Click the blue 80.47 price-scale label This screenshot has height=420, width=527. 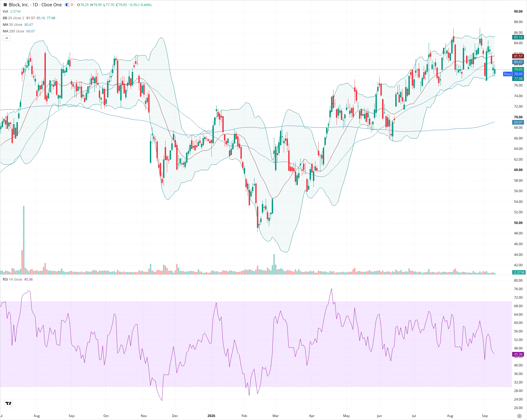pos(518,62)
